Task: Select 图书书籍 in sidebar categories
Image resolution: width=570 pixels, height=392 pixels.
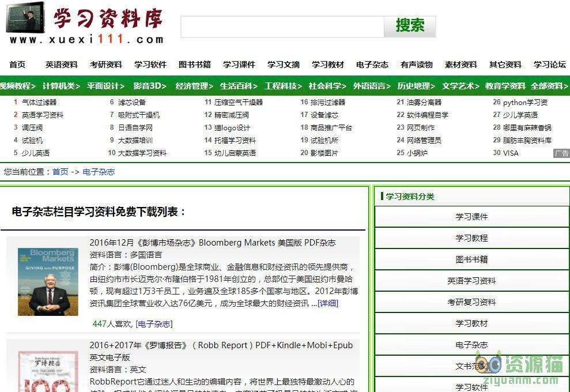Action: [x=471, y=259]
